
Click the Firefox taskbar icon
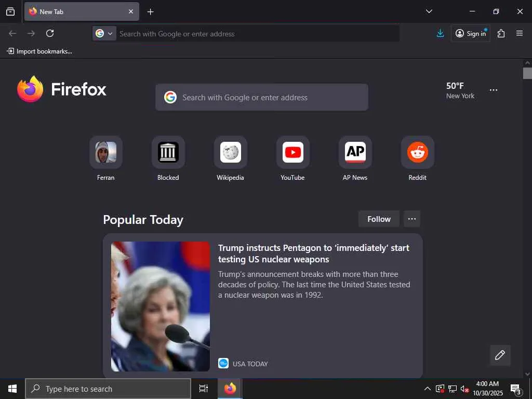(x=230, y=389)
